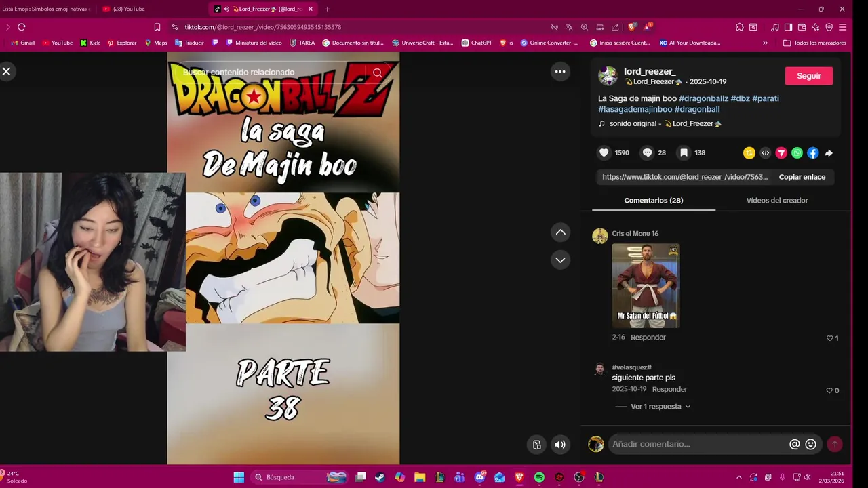Open lord_reezer_ profile name link
This screenshot has width=868, height=488.
pyautogui.click(x=650, y=71)
